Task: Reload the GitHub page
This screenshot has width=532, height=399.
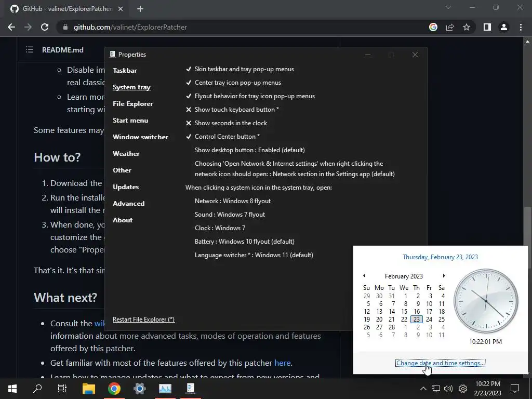Action: click(x=45, y=27)
